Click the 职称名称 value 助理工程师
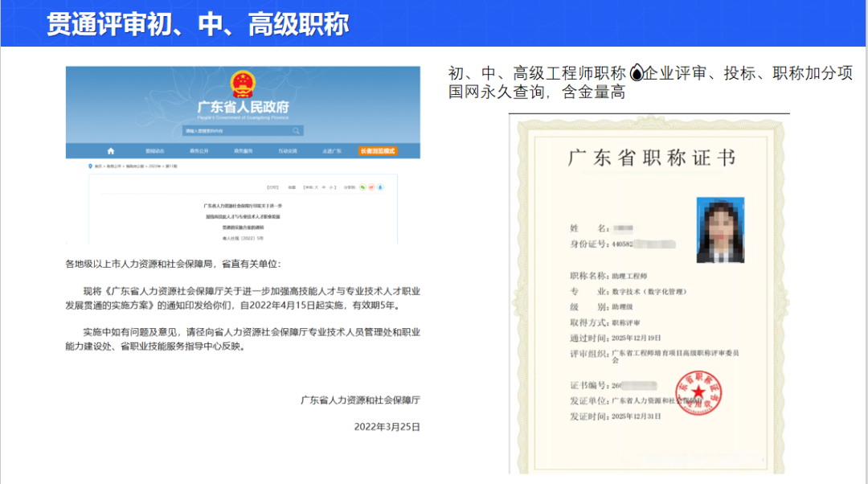The image size is (868, 484). point(629,276)
